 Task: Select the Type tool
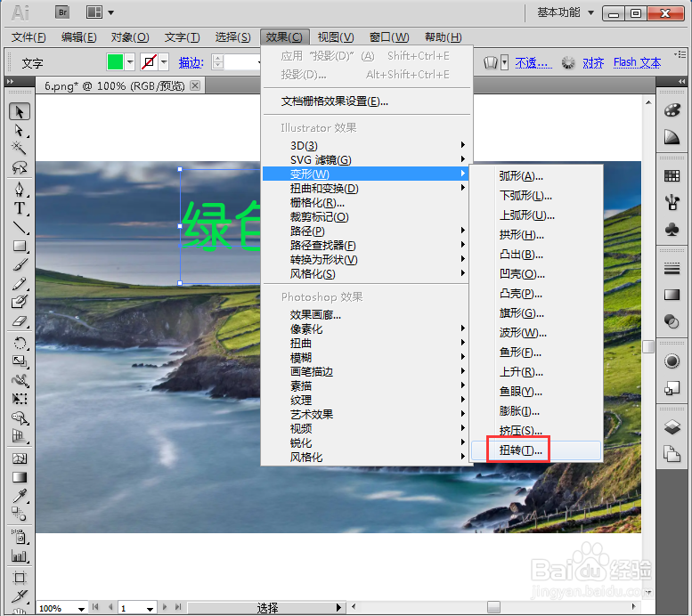[20, 207]
